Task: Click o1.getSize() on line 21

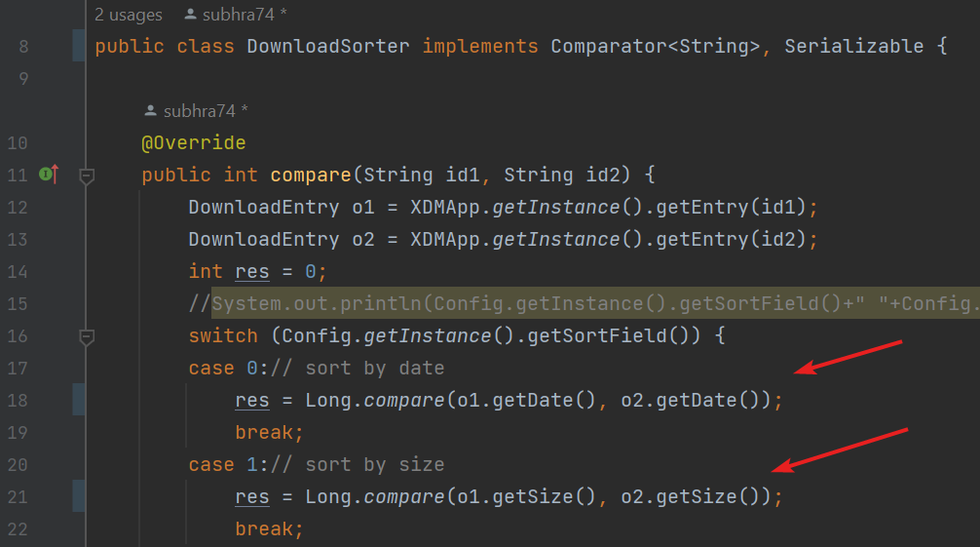Action: click(x=526, y=497)
